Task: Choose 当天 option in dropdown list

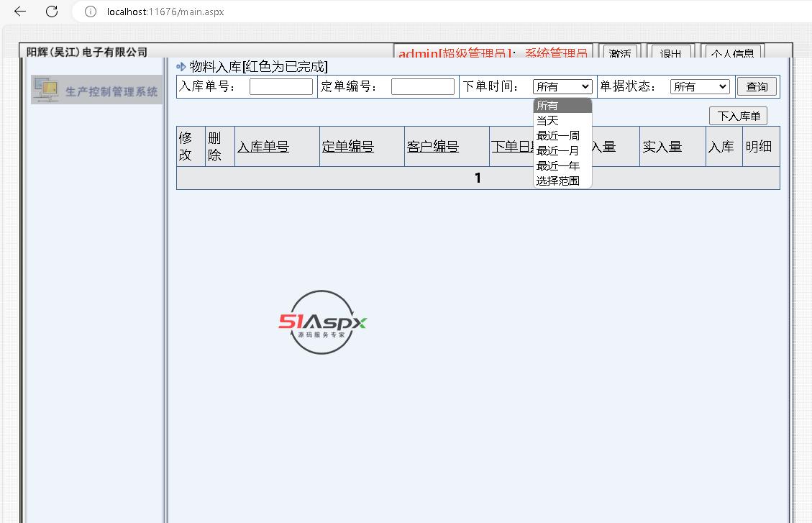Action: pyautogui.click(x=562, y=121)
